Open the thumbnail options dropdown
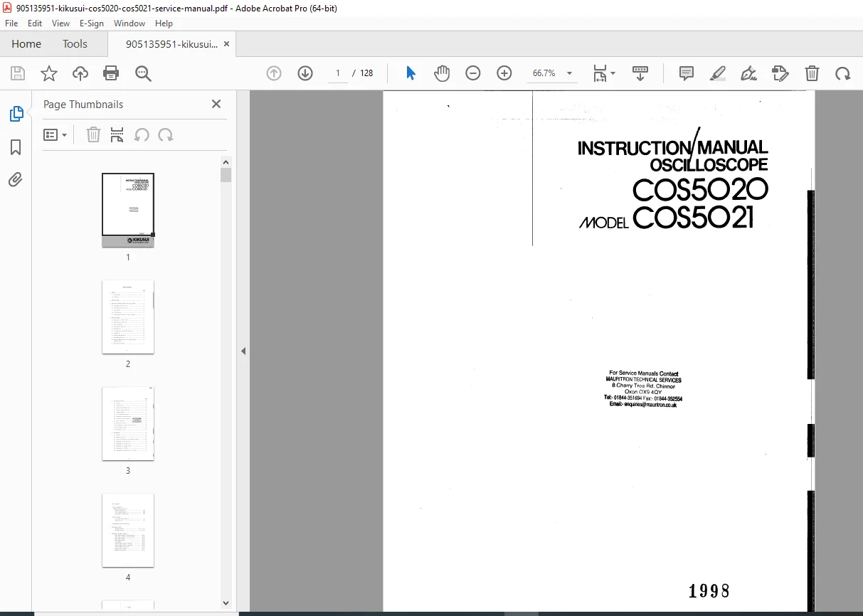Viewport: 863px width, 616px height. [55, 135]
